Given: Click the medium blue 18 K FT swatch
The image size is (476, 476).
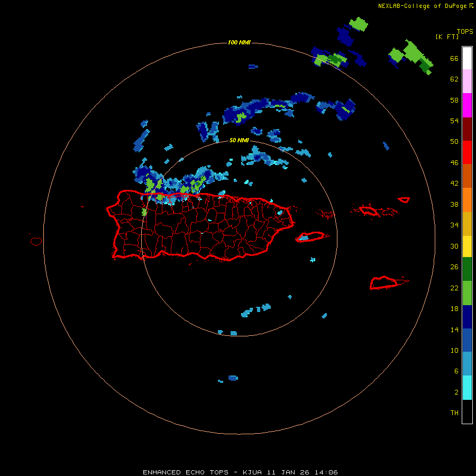Looking at the screenshot, I should (x=467, y=340).
